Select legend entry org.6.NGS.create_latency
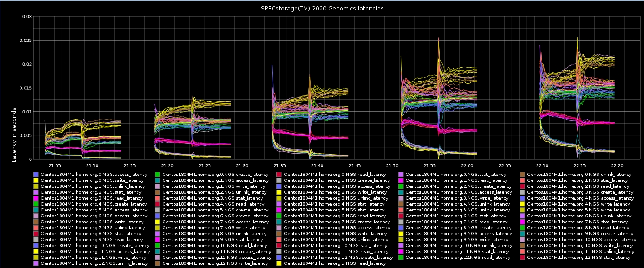644x268 pixels. tap(212, 216)
